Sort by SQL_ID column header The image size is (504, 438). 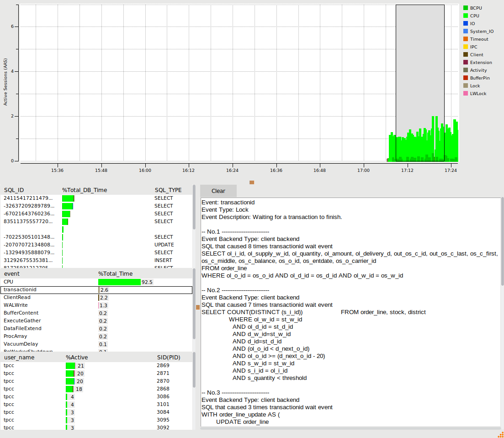[15, 190]
